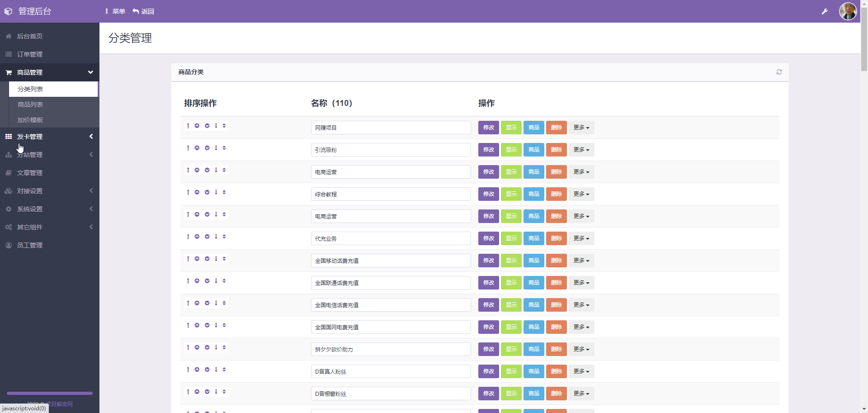Toggle the 显示 button for 全国电信话费充值

click(x=511, y=305)
